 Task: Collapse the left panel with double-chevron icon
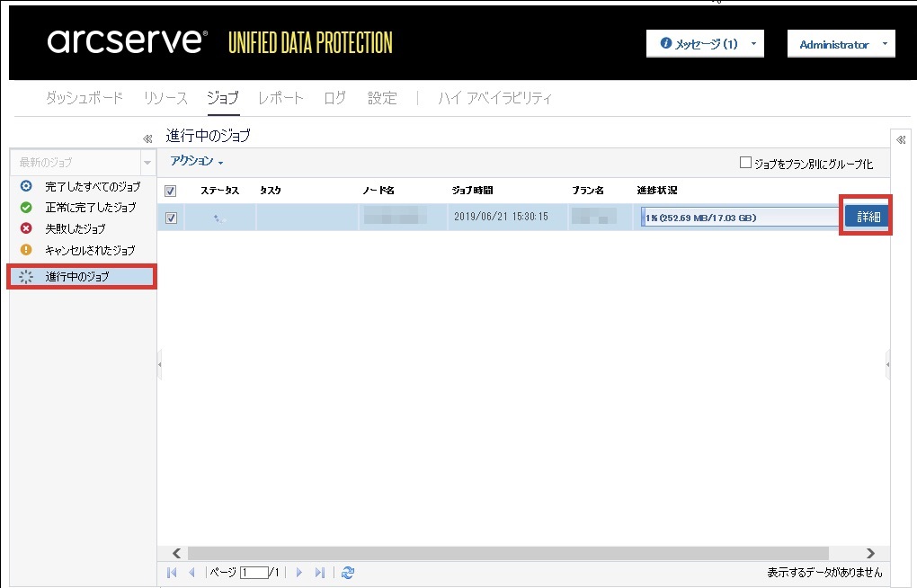pos(148,138)
